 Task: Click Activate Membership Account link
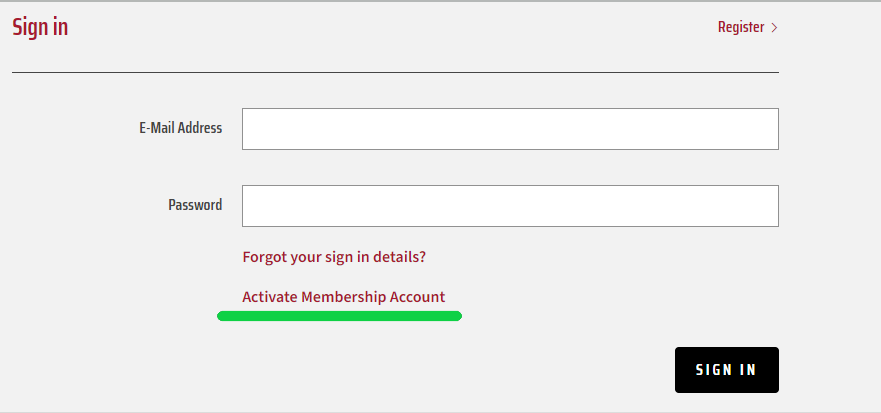[x=343, y=297]
